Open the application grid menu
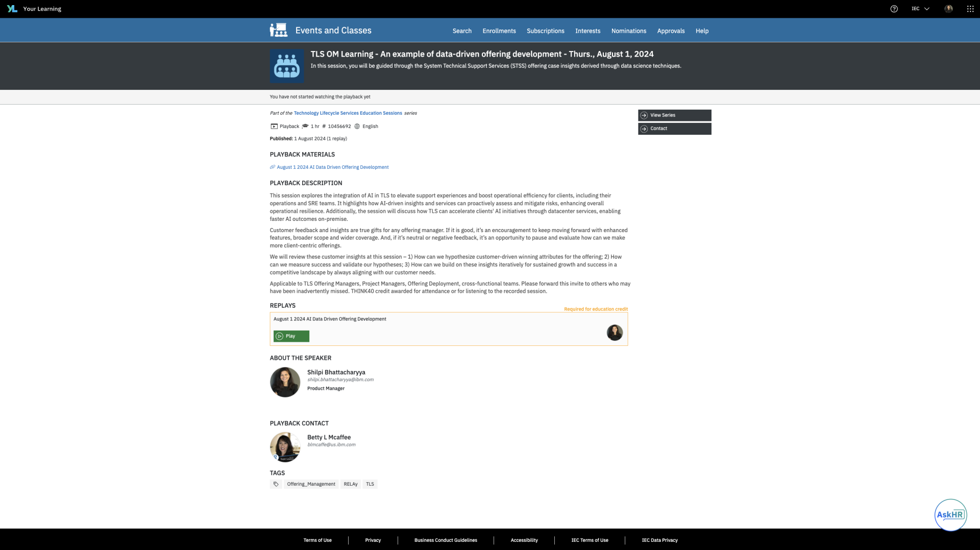Viewport: 980px width, 550px height. [x=969, y=9]
